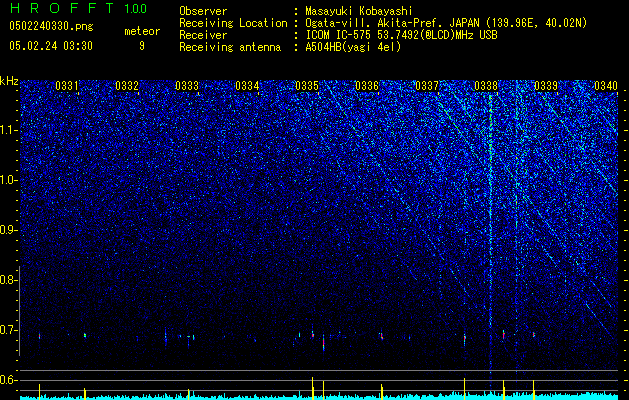Click the 0332 time marker
Screen dimensions: 629x400
127,86
